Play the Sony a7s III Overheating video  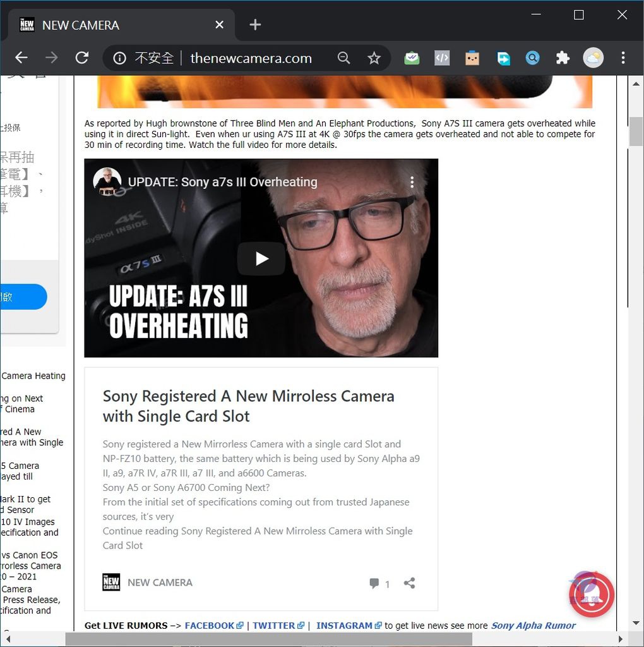(261, 258)
